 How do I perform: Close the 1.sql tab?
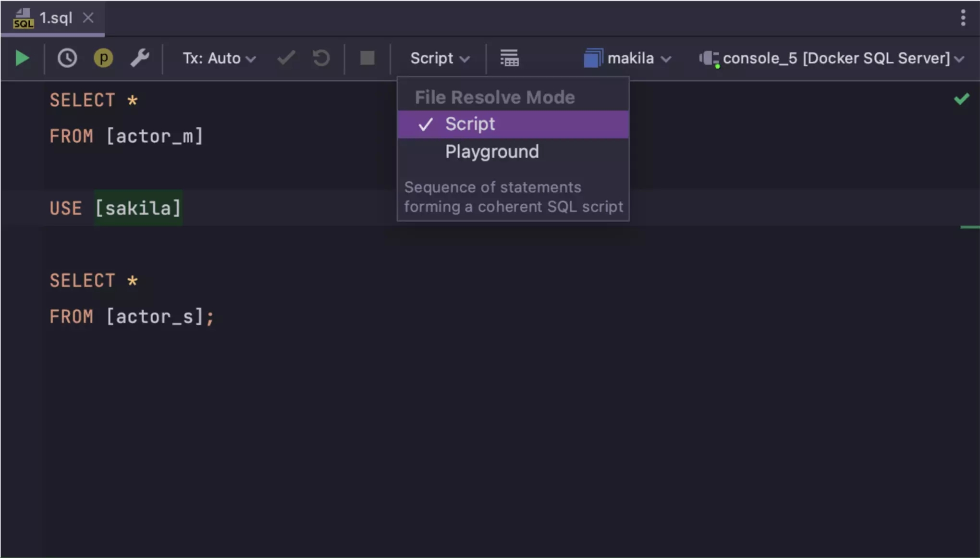point(88,18)
